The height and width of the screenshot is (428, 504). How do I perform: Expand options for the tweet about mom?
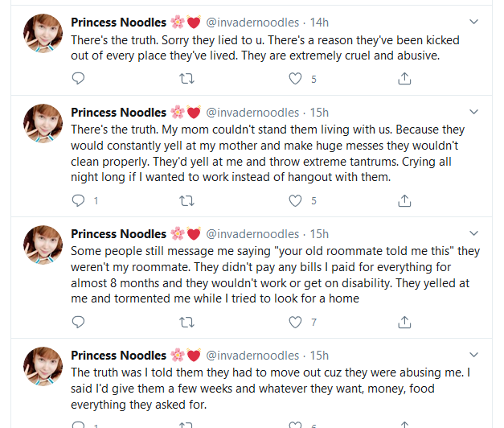point(473,112)
